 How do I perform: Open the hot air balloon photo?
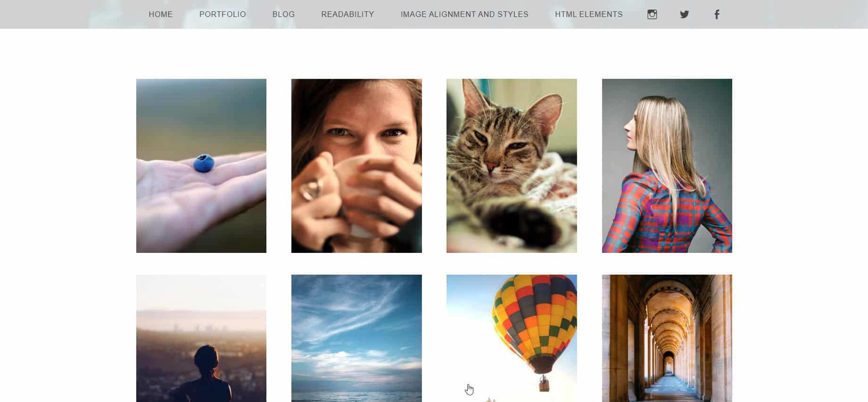coord(512,338)
